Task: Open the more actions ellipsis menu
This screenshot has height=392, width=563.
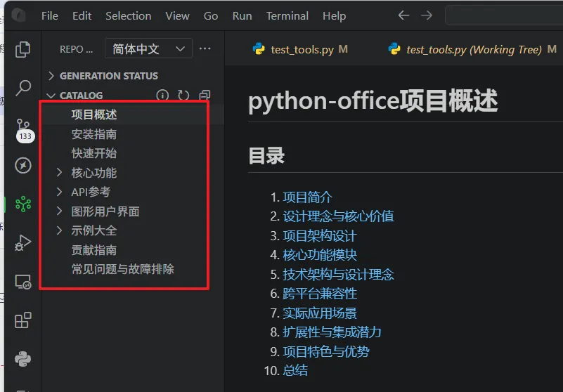Action: [205, 48]
